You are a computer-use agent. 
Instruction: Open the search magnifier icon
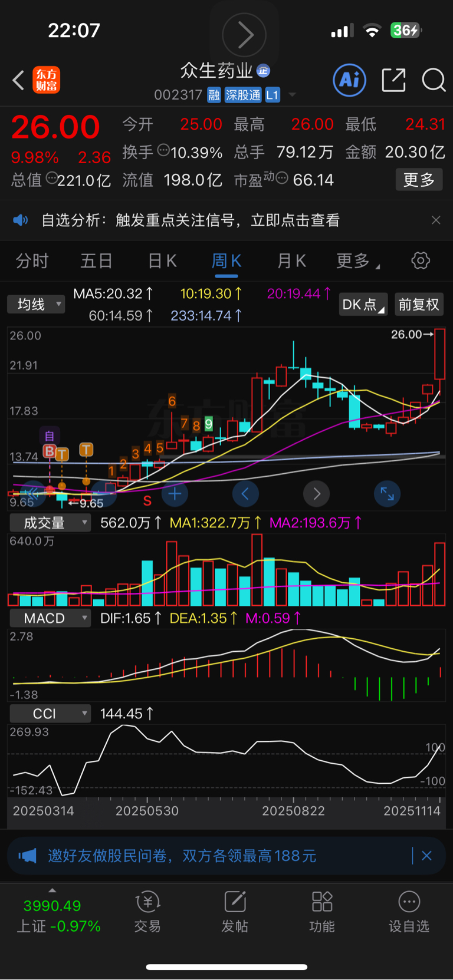(434, 80)
